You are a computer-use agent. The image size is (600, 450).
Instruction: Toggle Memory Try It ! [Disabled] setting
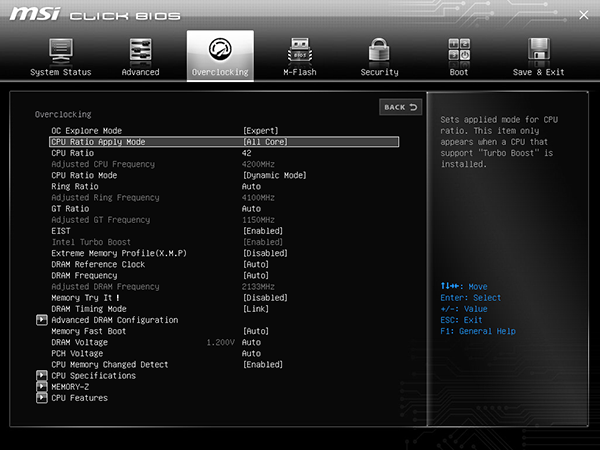coord(265,298)
